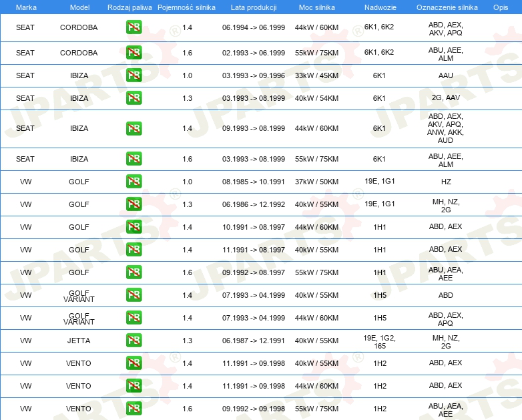Click engine codes ABU, AEA, AEE in VENTO row
The height and width of the screenshot is (420, 522).
click(x=446, y=410)
